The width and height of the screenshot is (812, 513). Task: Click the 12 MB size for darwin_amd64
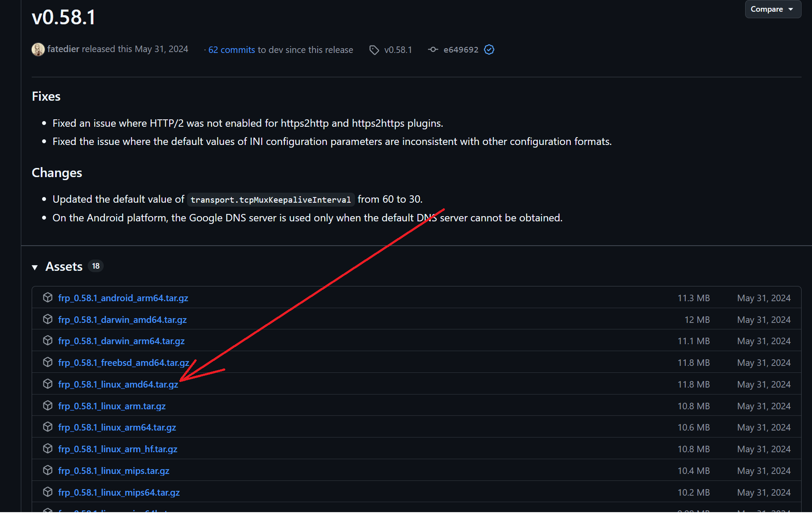coord(697,320)
